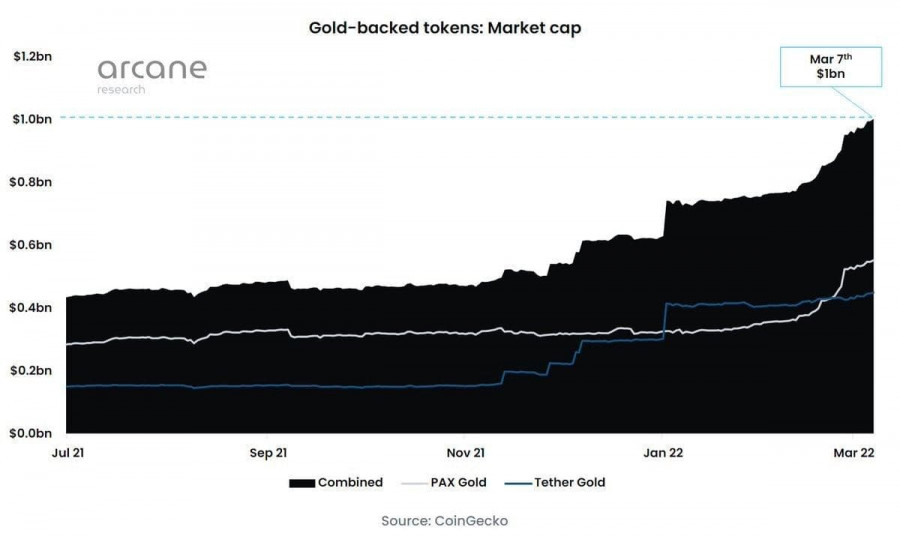900x536 pixels.
Task: Click the $0.6bn y-axis label
Action: pyautogui.click(x=30, y=245)
